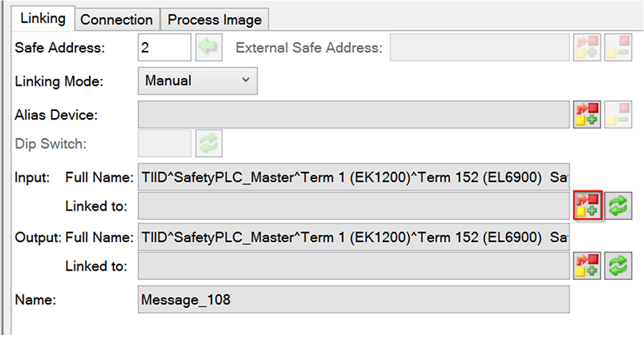Open the Process Image tab
The height and width of the screenshot is (338, 644).
point(215,20)
